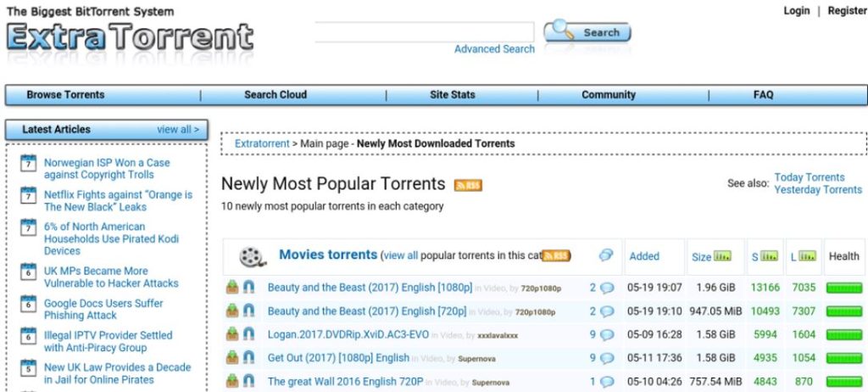Click the comments bubble icon in Movies header

point(606,255)
